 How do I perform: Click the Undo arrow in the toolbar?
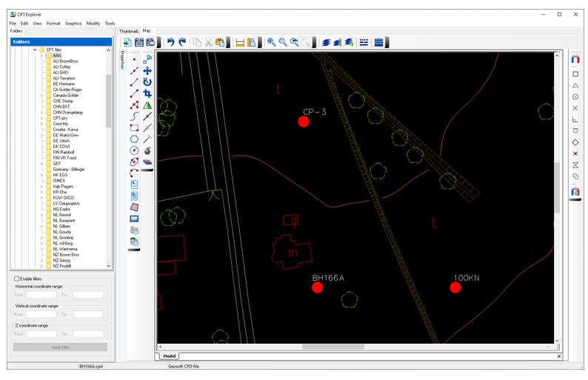point(170,42)
